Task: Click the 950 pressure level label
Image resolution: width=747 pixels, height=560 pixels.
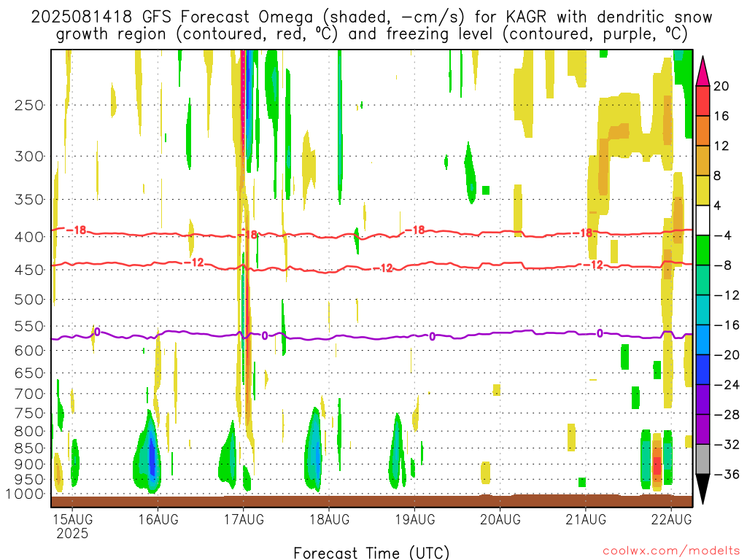Action: tap(28, 480)
